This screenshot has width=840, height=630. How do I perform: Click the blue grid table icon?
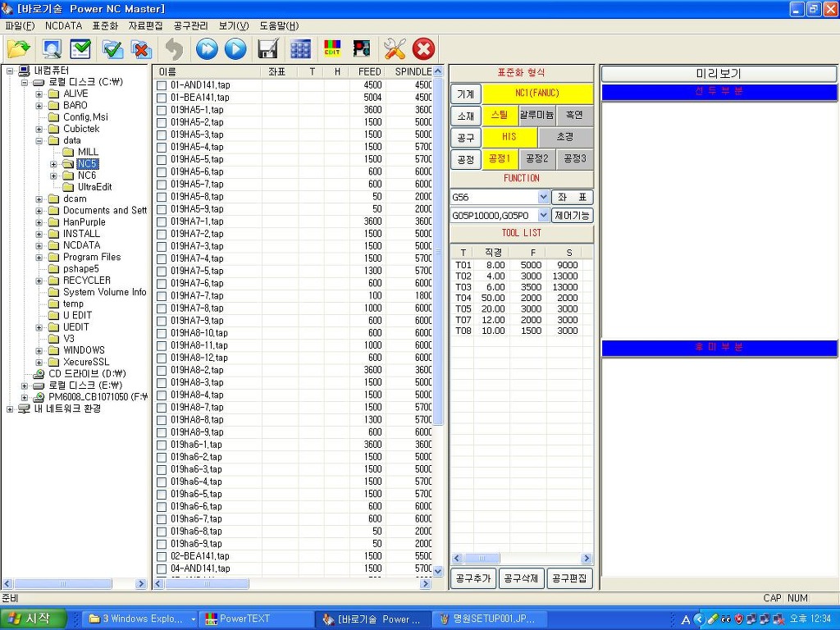(300, 49)
